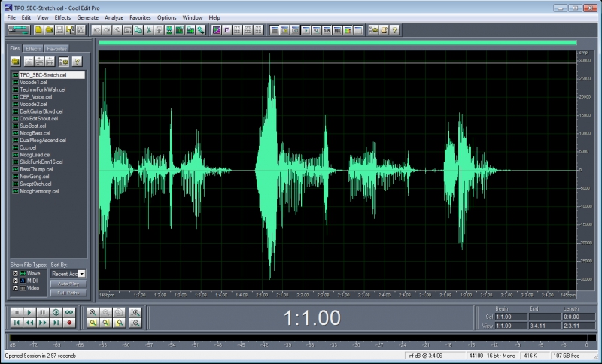Screen dimensions: 602x364
Task: Click the vertical zoom in icon
Action: click(x=135, y=312)
